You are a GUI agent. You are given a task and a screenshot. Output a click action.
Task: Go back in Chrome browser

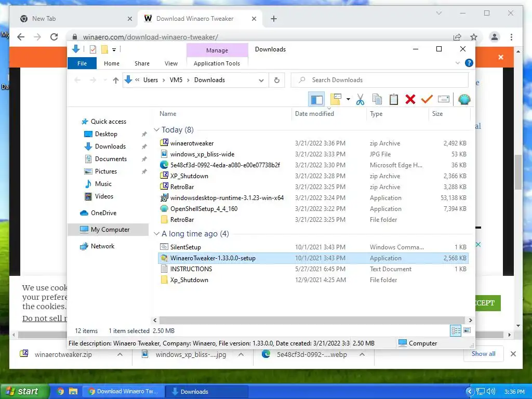pos(21,37)
